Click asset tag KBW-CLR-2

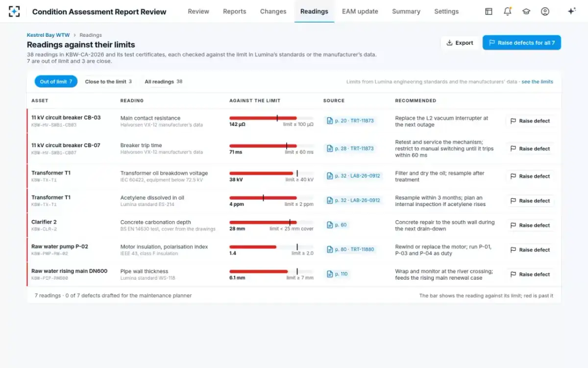tap(44, 229)
